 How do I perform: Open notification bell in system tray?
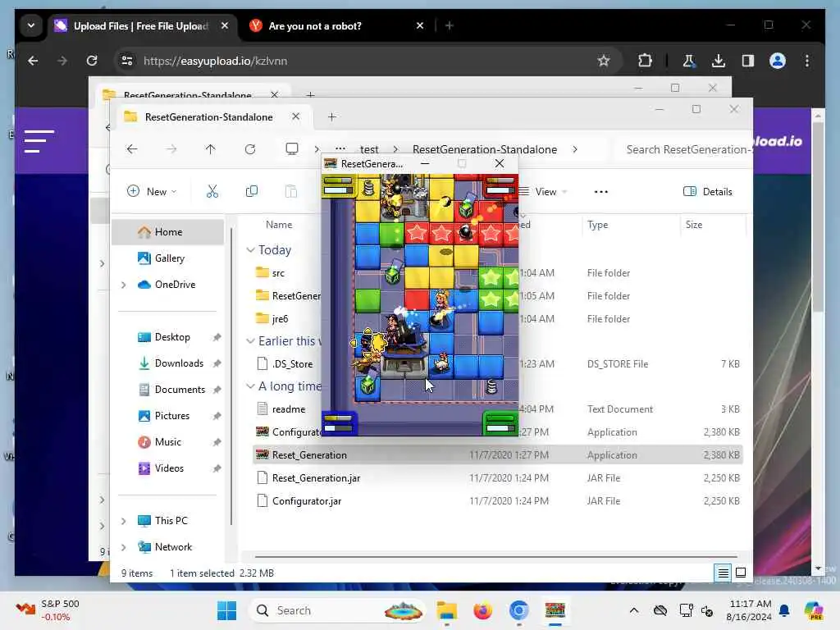pos(784,610)
